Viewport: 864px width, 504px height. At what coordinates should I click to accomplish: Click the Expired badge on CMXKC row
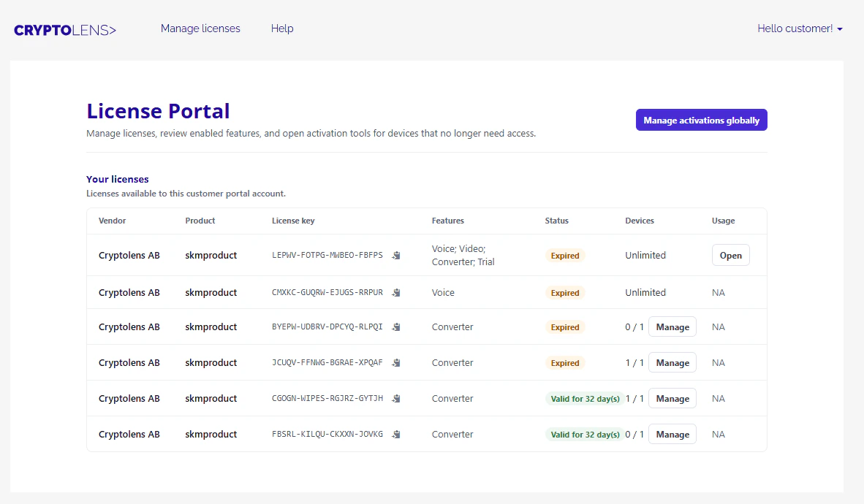(x=565, y=293)
